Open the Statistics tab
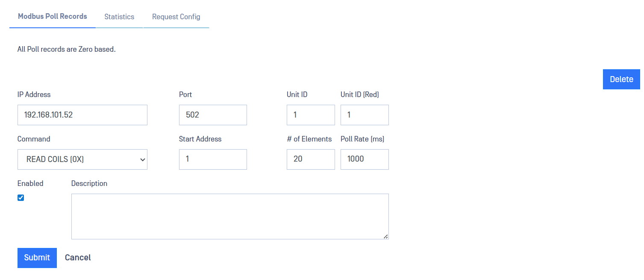Screen dimensions: 644x280 (119, 17)
